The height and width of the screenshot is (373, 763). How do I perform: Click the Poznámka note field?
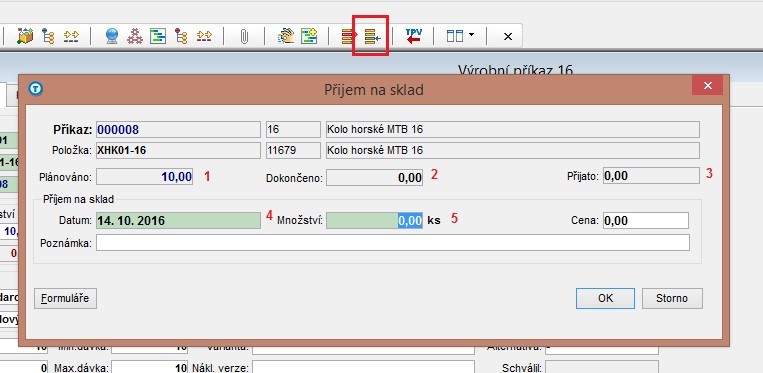click(x=392, y=243)
